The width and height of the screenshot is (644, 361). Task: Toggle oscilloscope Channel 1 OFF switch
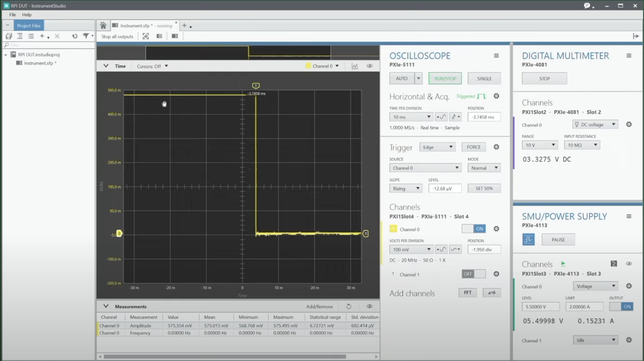474,274
